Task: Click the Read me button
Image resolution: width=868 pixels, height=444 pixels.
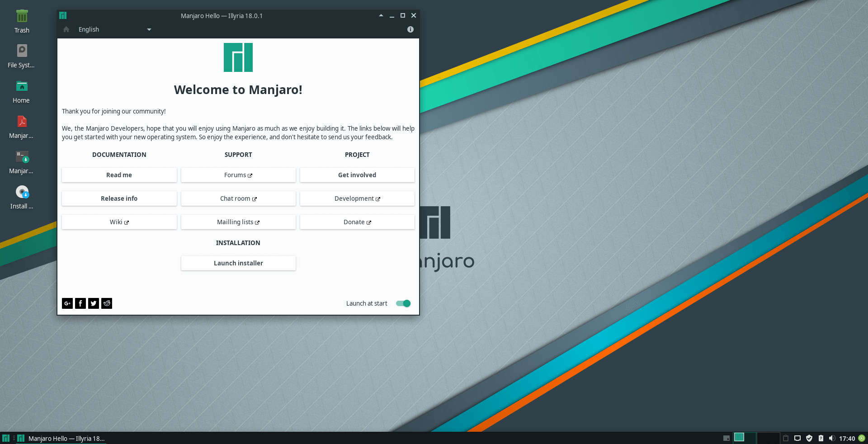Action: click(119, 175)
